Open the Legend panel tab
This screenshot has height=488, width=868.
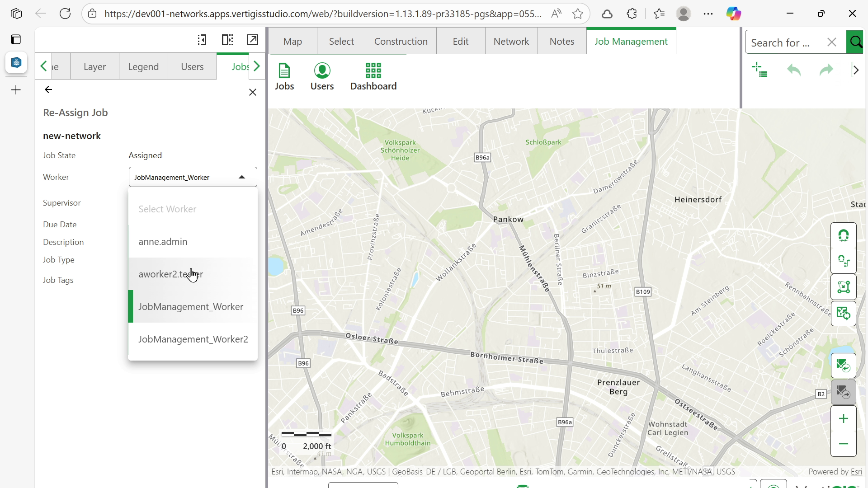pos(143,67)
